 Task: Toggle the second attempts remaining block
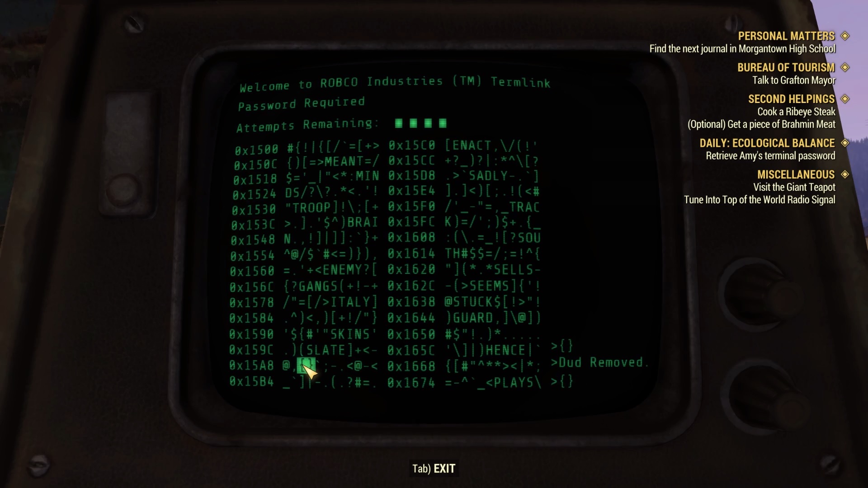(414, 123)
